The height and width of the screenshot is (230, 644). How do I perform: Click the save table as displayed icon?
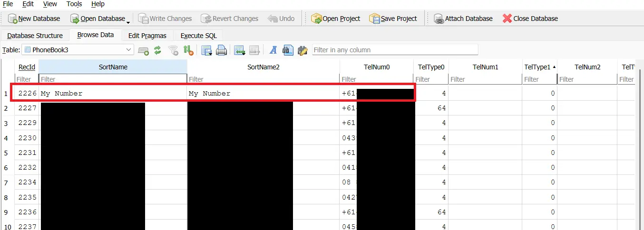[x=206, y=50]
